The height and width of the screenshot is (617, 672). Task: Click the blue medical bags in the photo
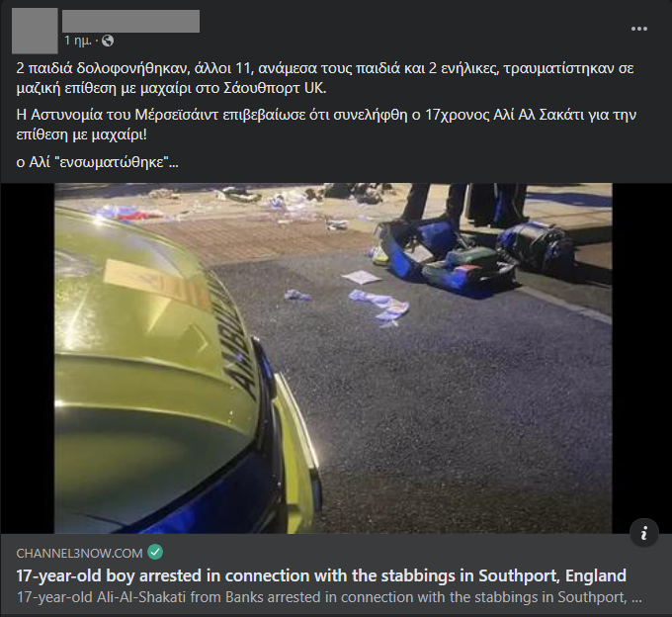469,255
